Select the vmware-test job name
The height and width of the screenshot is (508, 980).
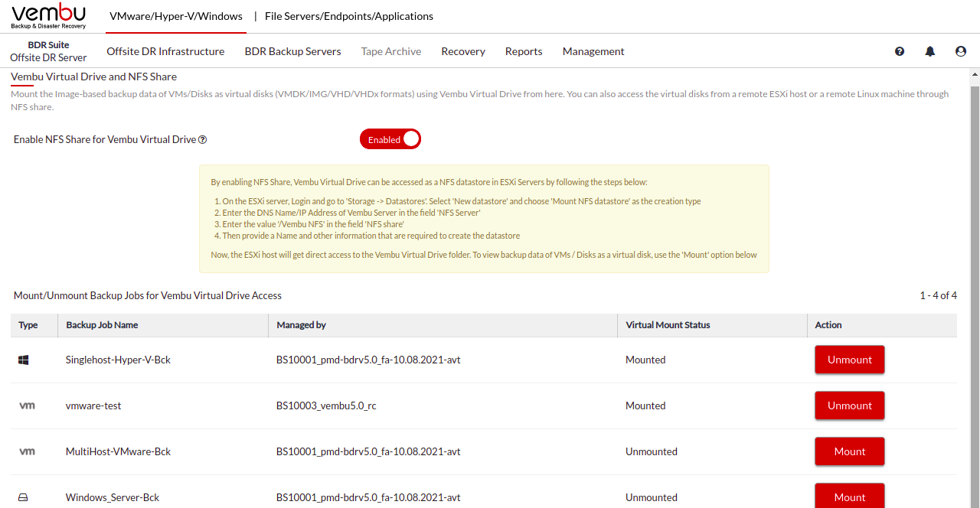click(93, 405)
